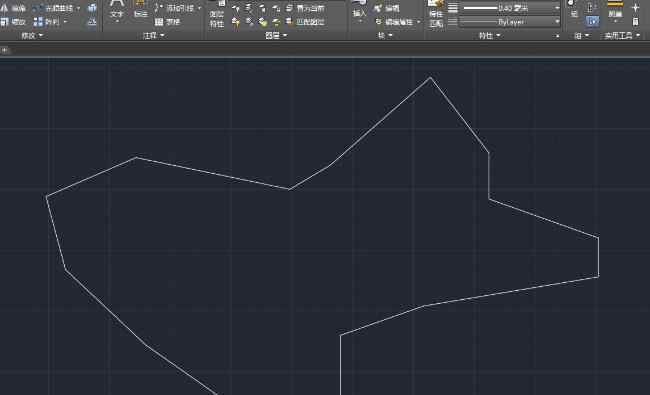The image size is (650, 395).
Task: Open the Leader (引线) dropdown arrow
Action: click(199, 8)
